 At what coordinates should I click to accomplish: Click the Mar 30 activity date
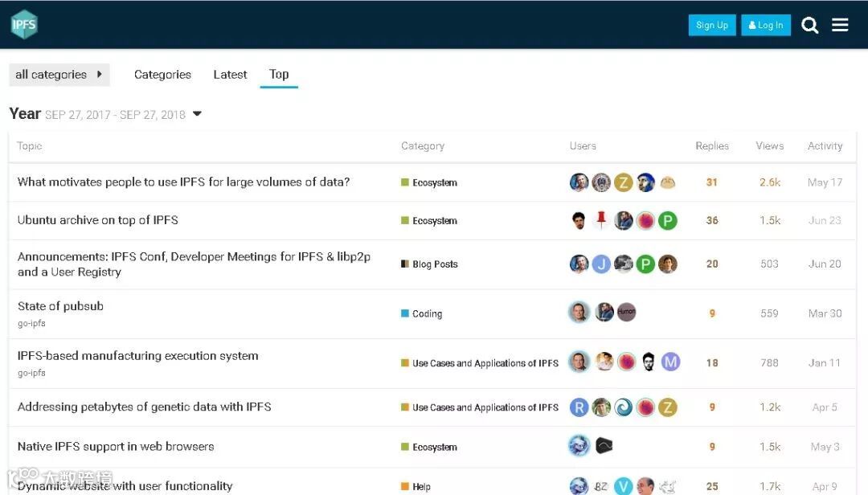click(825, 313)
